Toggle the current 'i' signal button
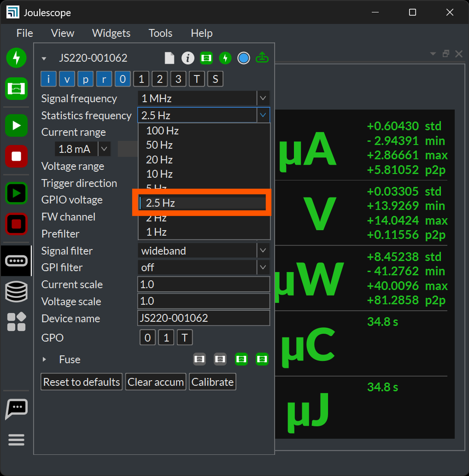This screenshot has width=469, height=476. click(x=48, y=79)
